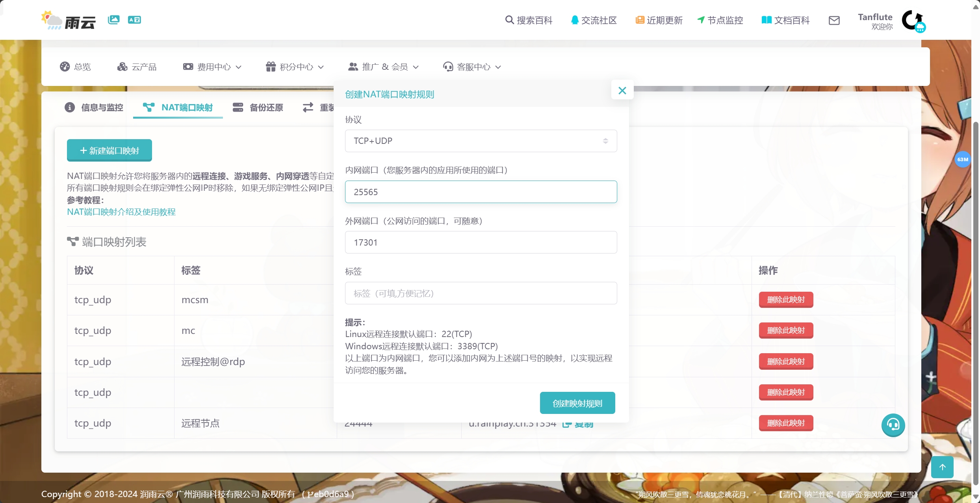
Task: Click the 标签 label input field
Action: click(481, 293)
